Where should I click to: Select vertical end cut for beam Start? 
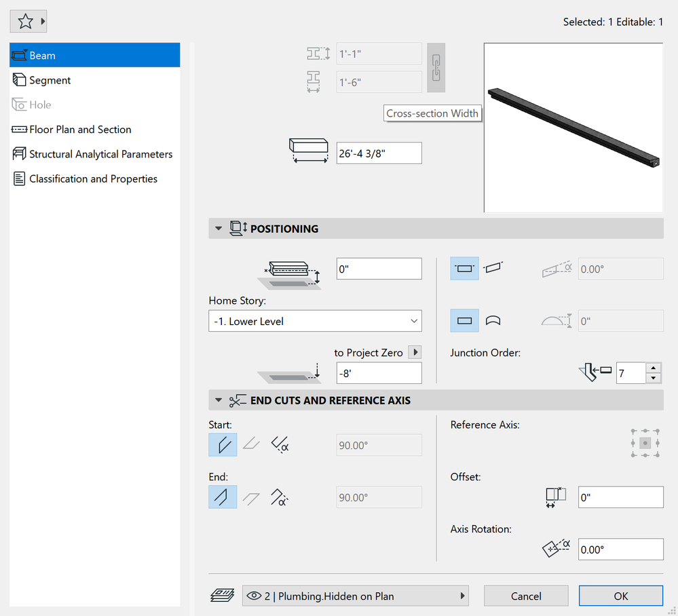click(x=223, y=444)
